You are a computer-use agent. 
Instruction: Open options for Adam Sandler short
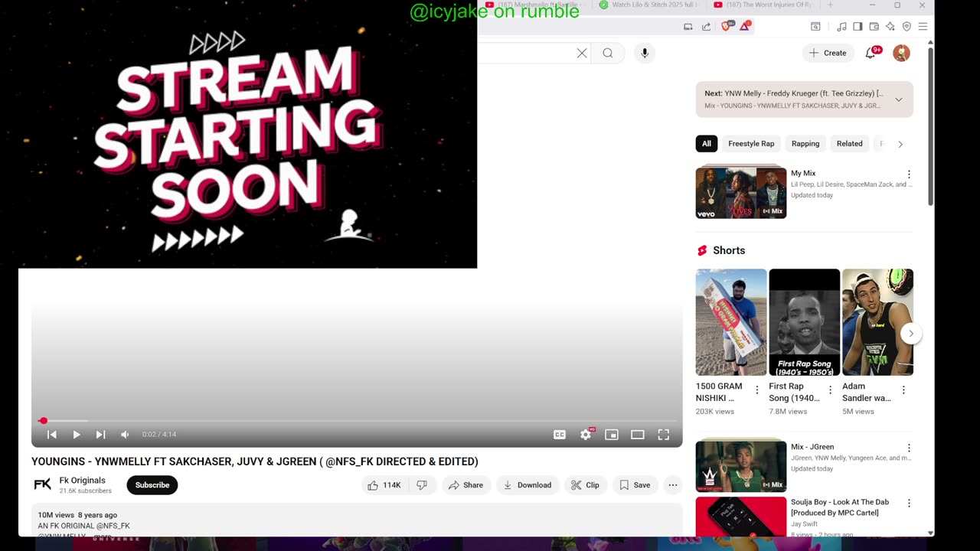903,390
